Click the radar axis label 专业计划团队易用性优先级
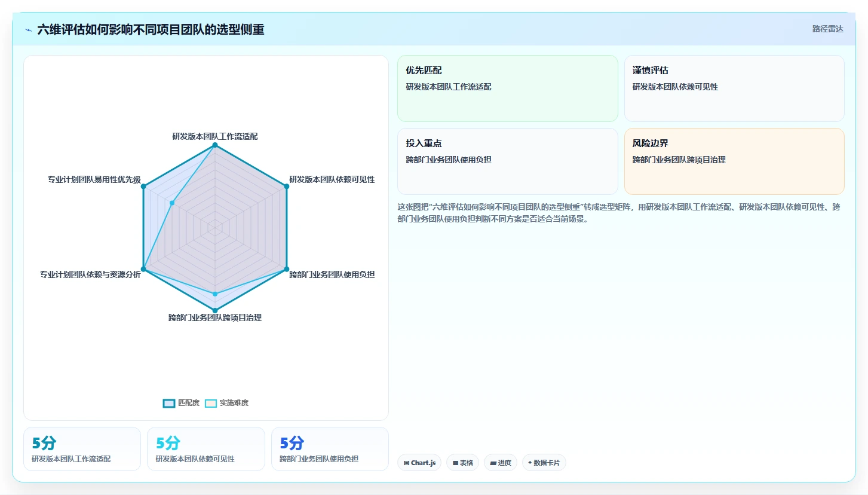 94,179
